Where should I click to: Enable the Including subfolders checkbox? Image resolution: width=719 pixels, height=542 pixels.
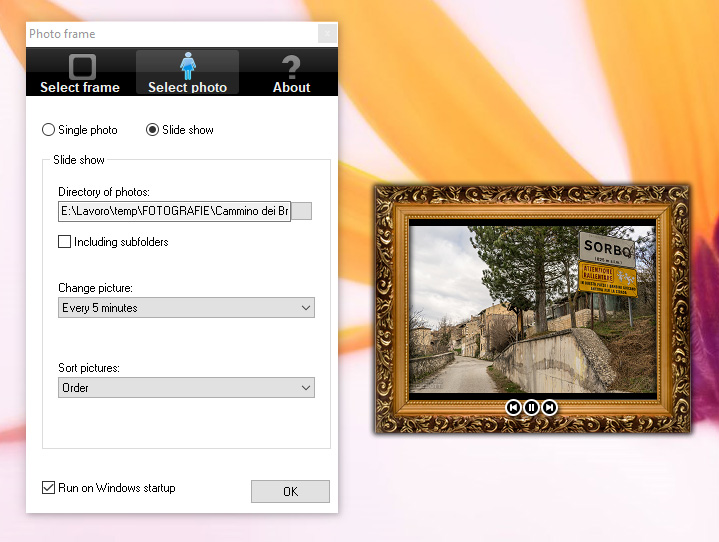tap(65, 242)
